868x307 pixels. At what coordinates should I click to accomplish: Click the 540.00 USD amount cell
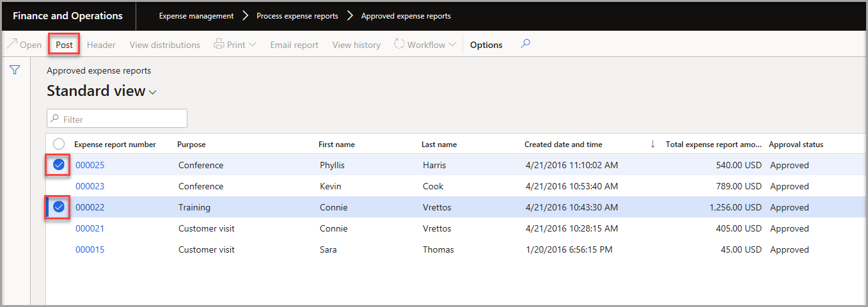[739, 165]
